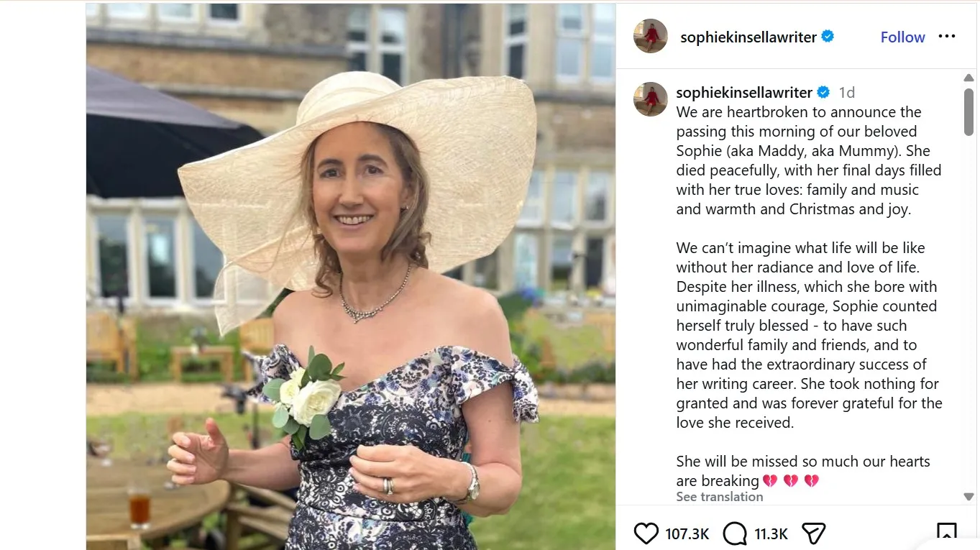
Task: Click the upward scroll arrow atop the caption panel
Action: click(x=968, y=77)
